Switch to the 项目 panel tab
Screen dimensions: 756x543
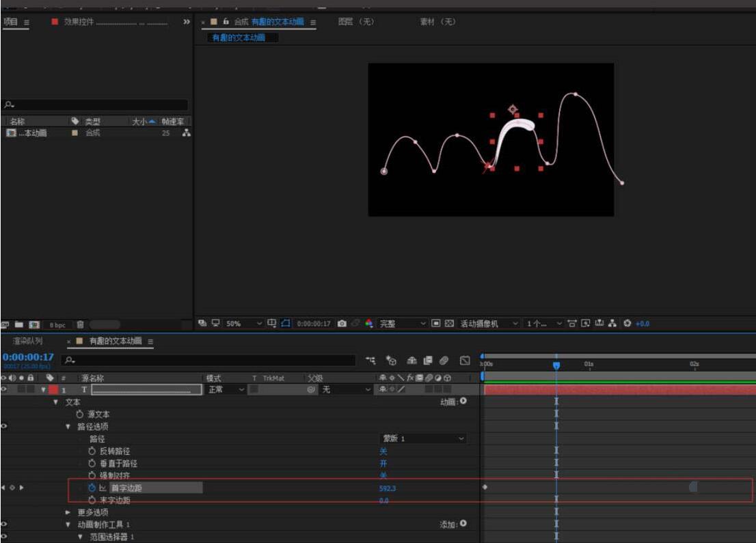point(11,22)
